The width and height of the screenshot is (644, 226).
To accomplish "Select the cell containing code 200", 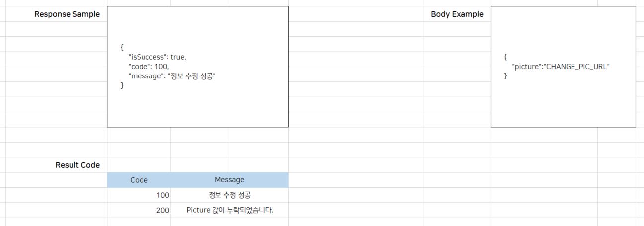I will coord(139,210).
